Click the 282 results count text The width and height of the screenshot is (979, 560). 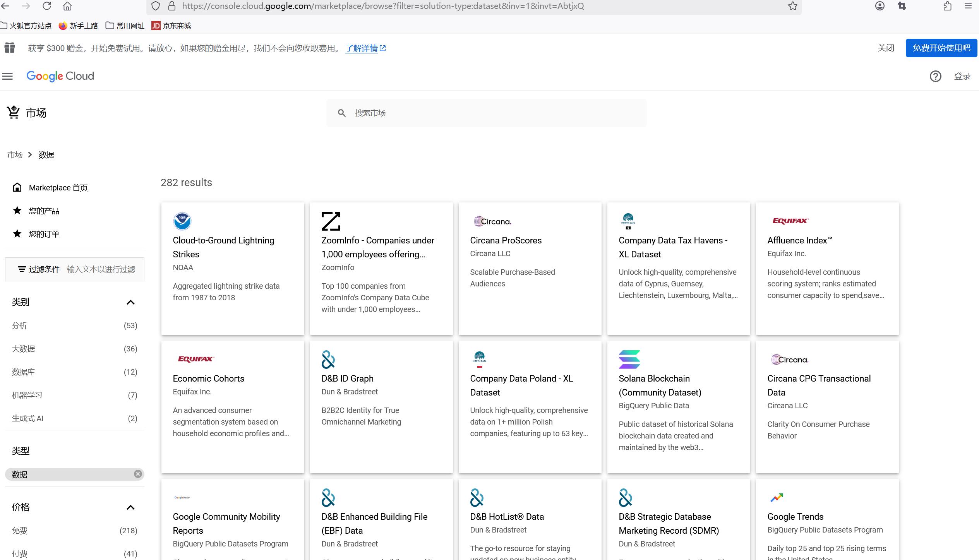click(186, 183)
